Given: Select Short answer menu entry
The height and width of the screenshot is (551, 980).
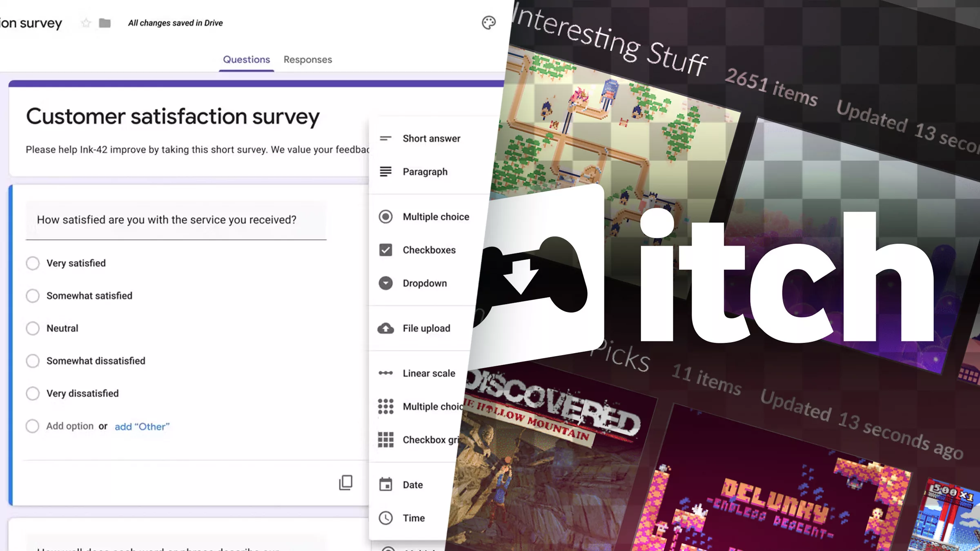Looking at the screenshot, I should 431,139.
